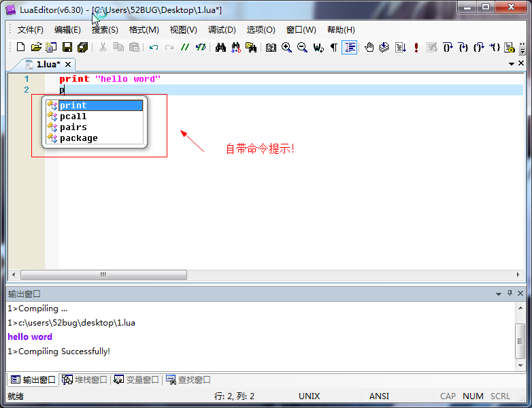This screenshot has width=532, height=408.
Task: Open the 选项(O) menu
Action: (x=261, y=30)
